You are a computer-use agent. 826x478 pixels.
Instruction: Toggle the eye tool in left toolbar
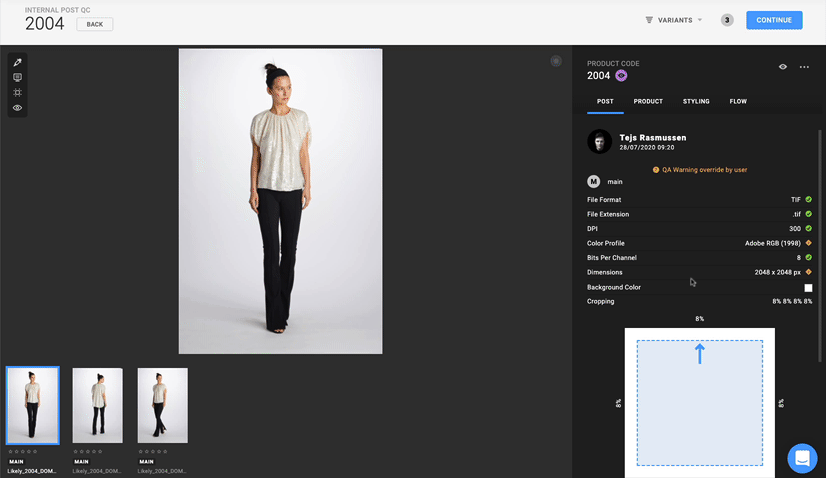(17, 108)
